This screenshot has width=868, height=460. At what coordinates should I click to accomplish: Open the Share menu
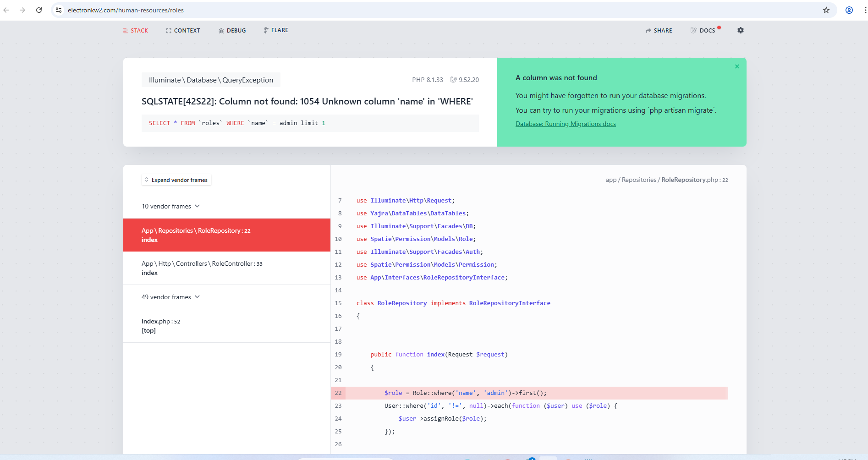[659, 31]
